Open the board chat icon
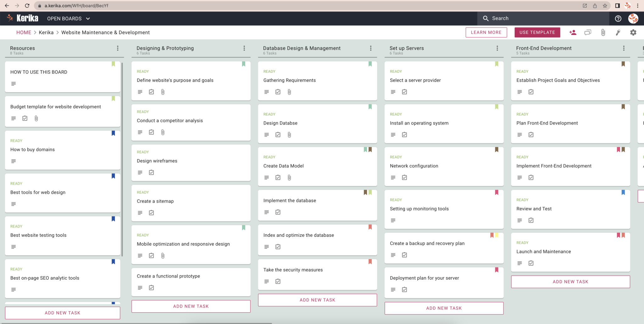644x324 pixels. click(x=588, y=32)
